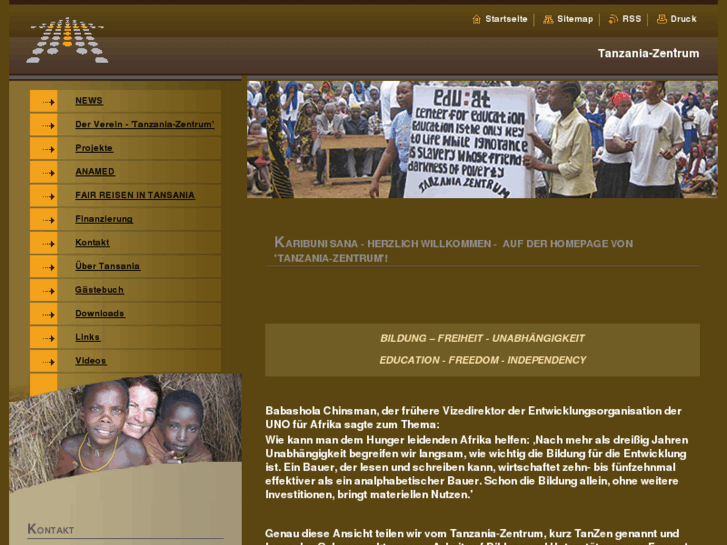Open the ANAMED menu entry
Screen dimensions: 727x545
[x=95, y=172]
